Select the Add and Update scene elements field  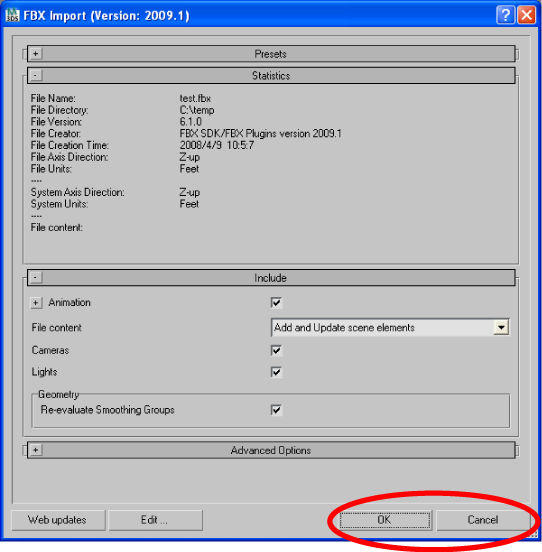coord(390,327)
